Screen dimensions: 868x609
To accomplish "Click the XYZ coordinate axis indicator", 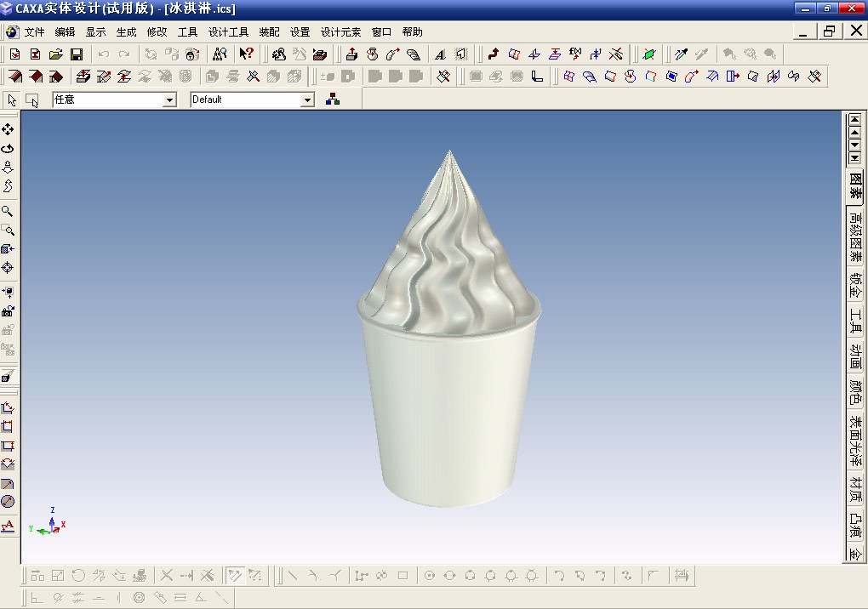I will click(x=48, y=521).
